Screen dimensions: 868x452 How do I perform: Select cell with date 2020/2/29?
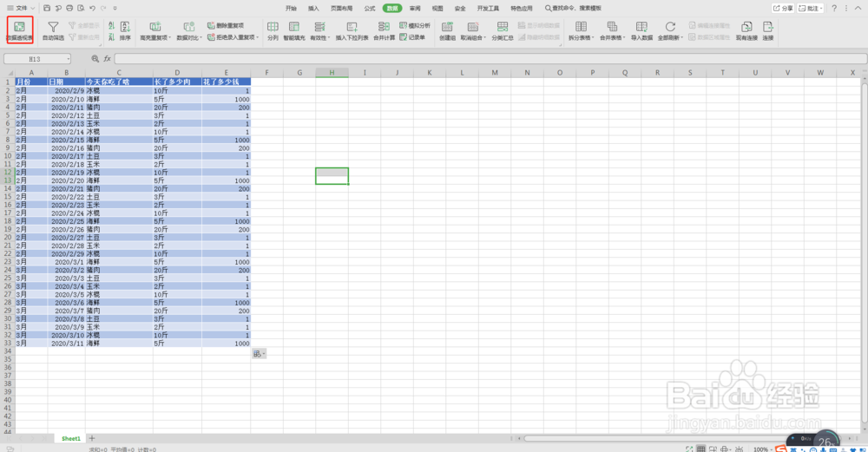67,254
